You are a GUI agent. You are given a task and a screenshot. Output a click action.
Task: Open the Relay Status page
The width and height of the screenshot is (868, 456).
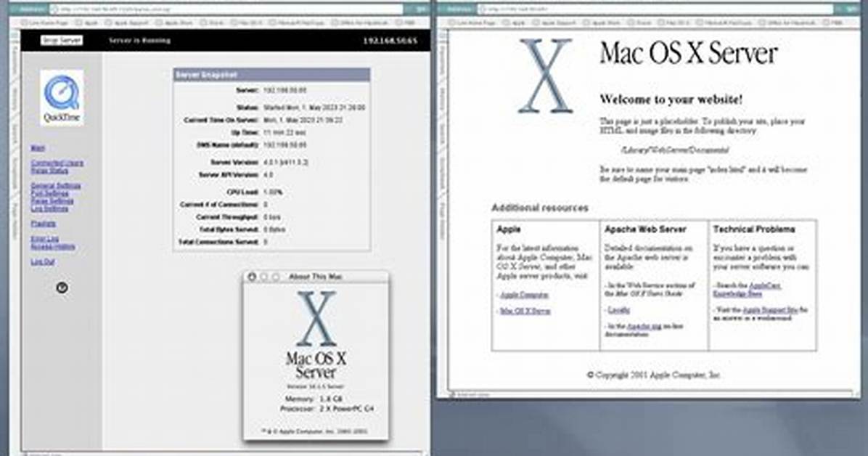coord(49,171)
